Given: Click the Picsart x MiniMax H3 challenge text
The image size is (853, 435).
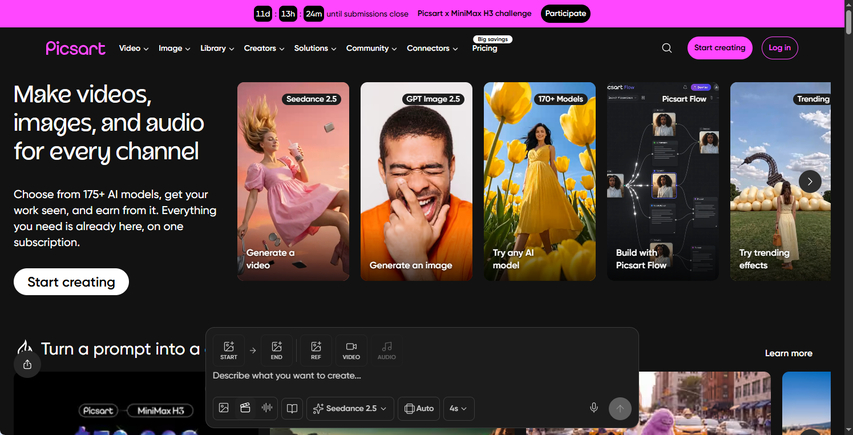Looking at the screenshot, I should 474,14.
